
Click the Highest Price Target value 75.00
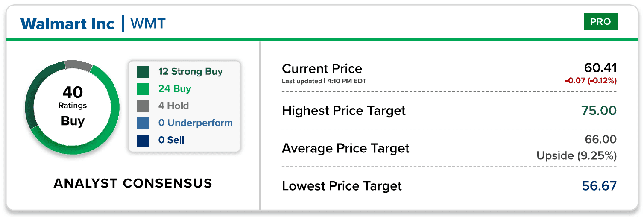click(599, 111)
